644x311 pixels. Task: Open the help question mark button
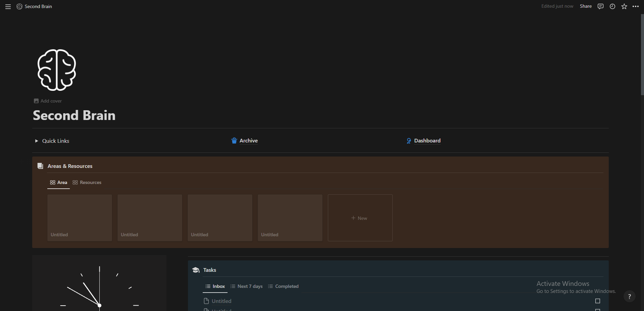coord(629,296)
